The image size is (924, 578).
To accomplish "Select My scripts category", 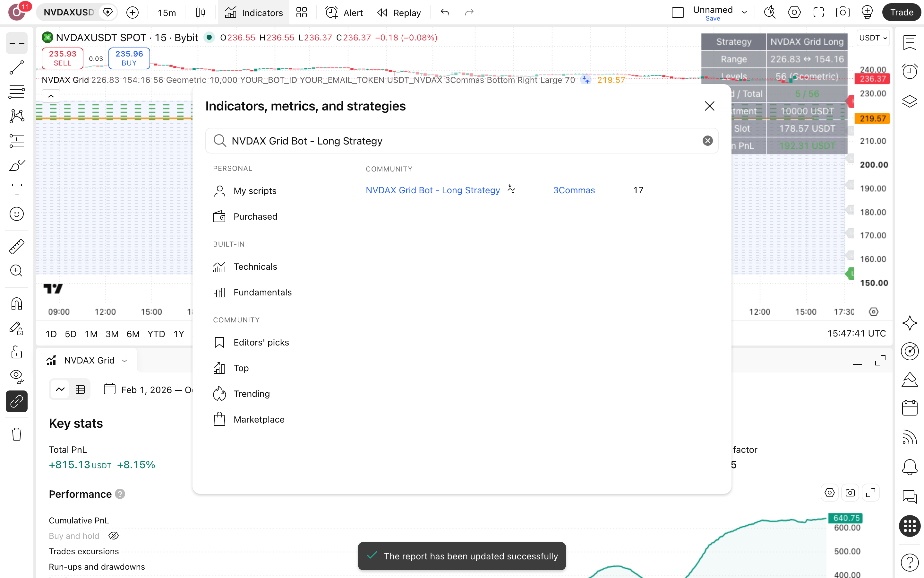I will (x=245, y=191).
